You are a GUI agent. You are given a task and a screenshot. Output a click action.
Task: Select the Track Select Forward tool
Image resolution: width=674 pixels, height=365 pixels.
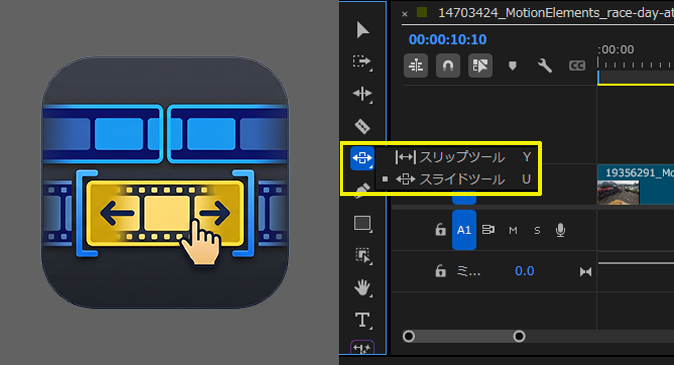coord(362,62)
